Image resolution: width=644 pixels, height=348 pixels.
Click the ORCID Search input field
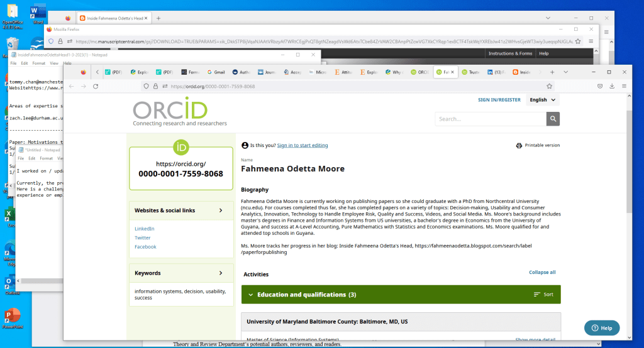point(491,119)
